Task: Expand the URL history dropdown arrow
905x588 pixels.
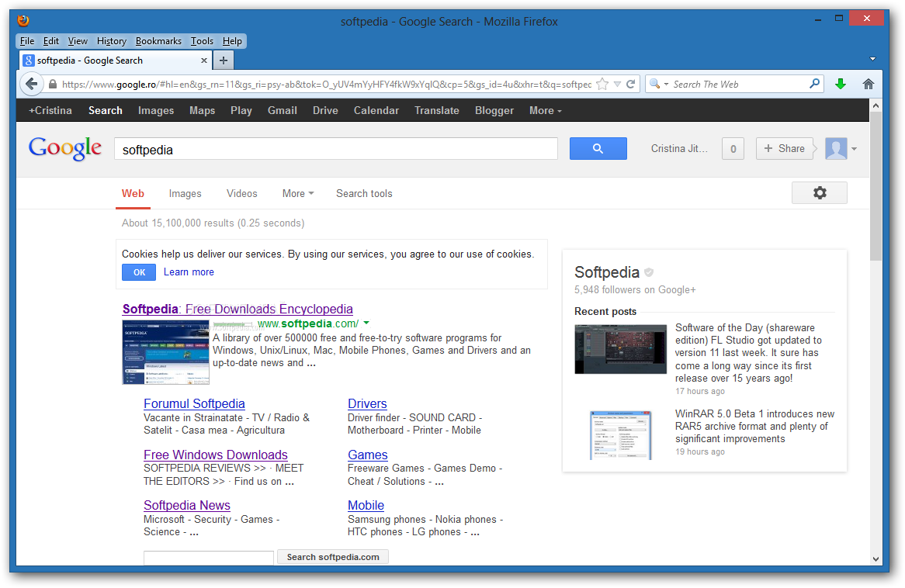Action: [617, 85]
